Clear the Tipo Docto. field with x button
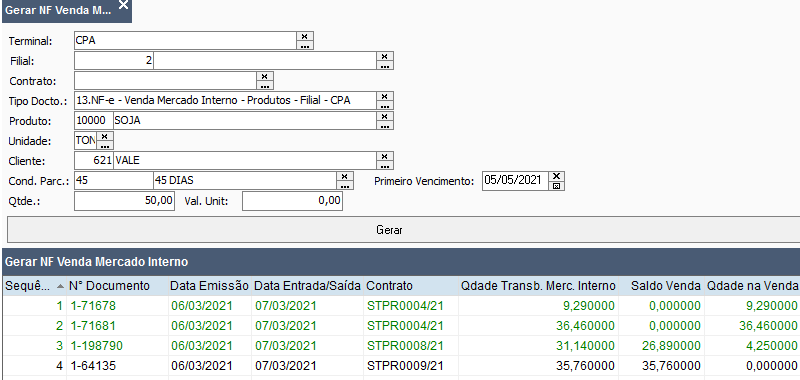This screenshot has height=380, width=800. pyautogui.click(x=385, y=96)
